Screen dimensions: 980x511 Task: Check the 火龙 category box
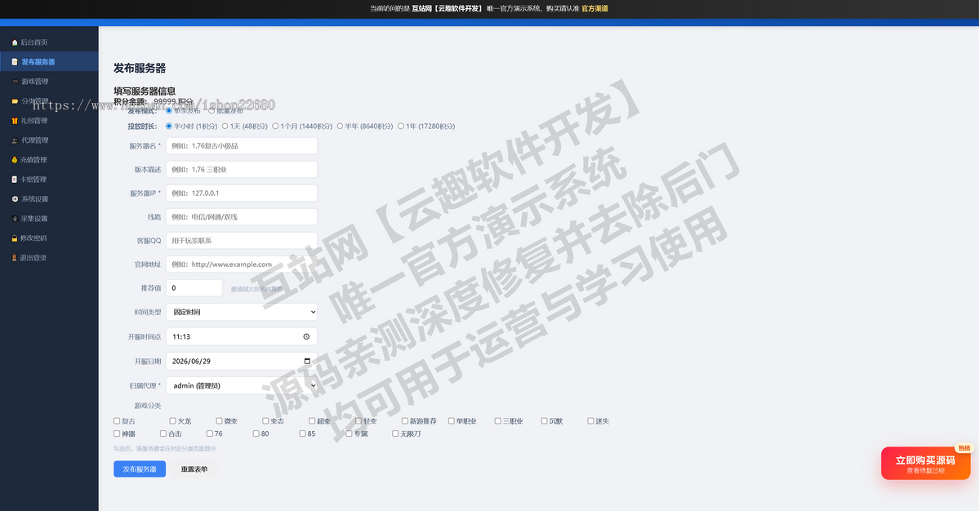coord(173,421)
